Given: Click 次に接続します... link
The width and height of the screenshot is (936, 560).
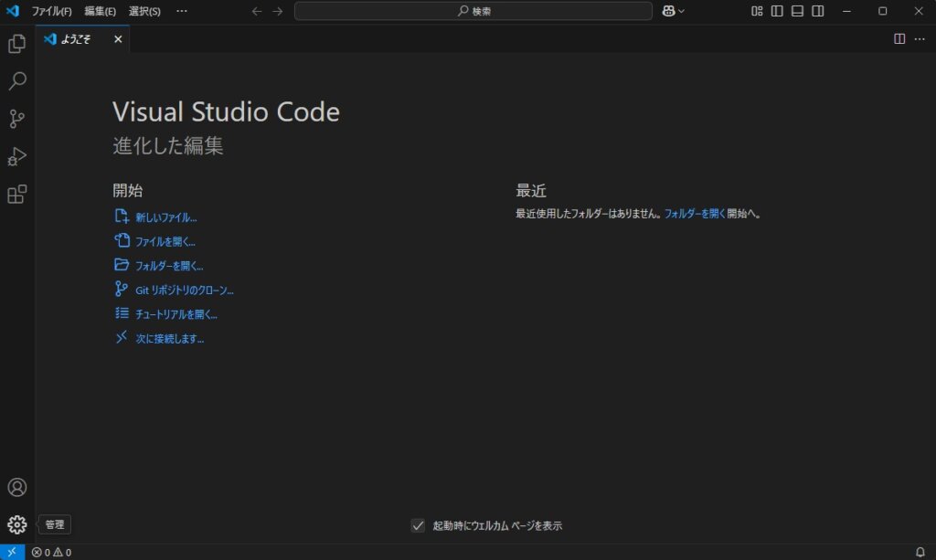Looking at the screenshot, I should pyautogui.click(x=169, y=339).
